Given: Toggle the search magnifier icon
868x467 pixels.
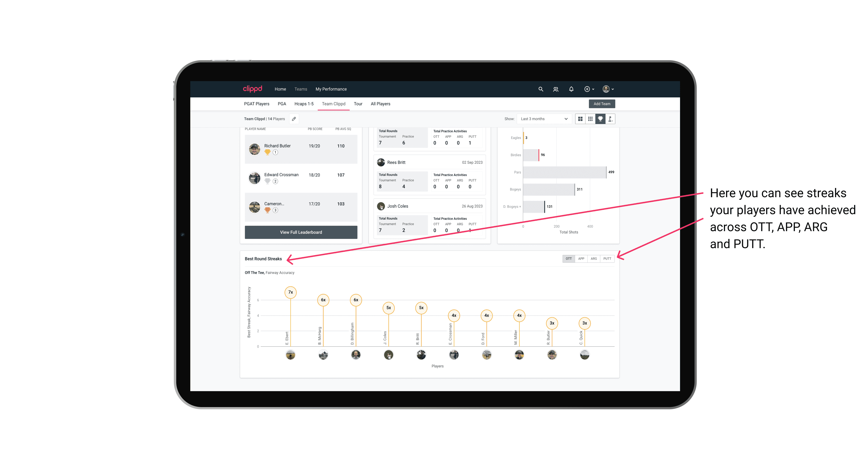Looking at the screenshot, I should 540,89.
